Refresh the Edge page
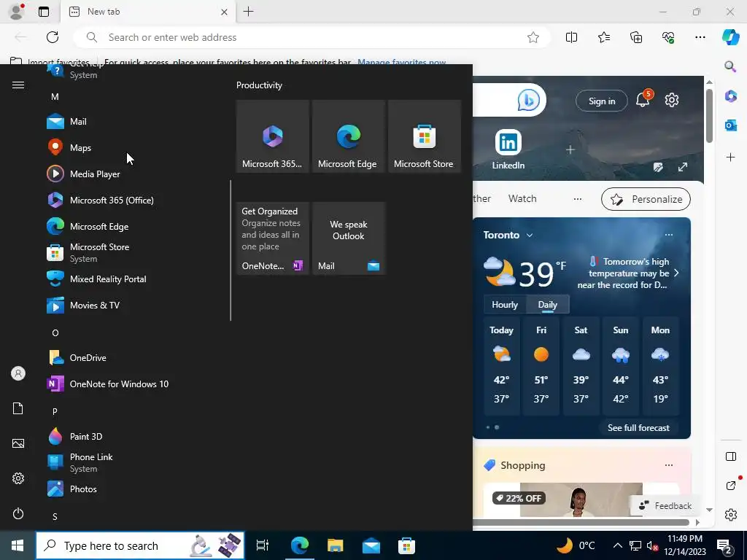 coord(53,37)
